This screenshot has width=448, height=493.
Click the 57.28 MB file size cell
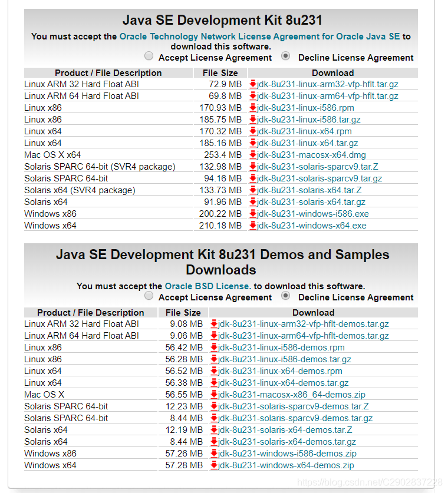tap(183, 465)
